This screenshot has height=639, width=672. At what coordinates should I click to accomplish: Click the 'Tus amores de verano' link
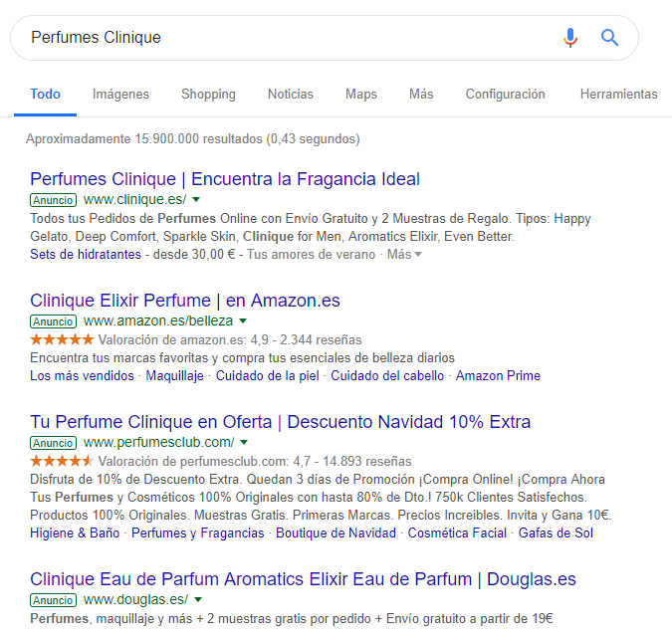coord(311,254)
